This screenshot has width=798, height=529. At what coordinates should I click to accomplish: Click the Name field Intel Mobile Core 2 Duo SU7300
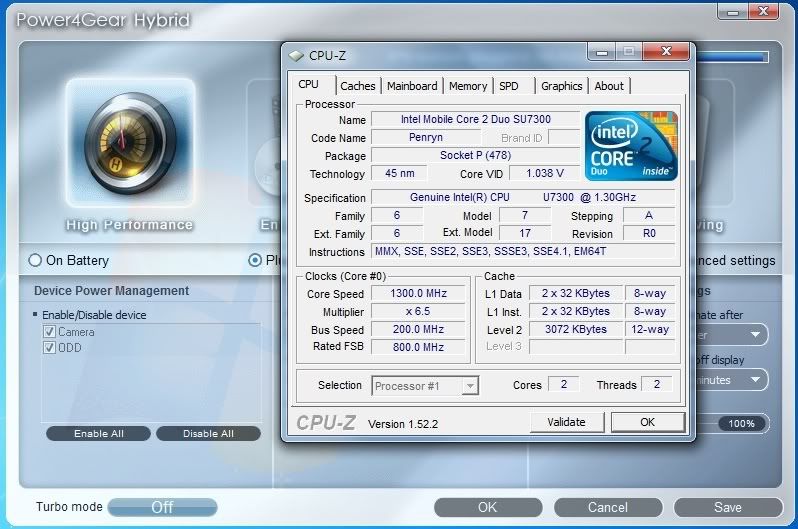pyautogui.click(x=476, y=119)
